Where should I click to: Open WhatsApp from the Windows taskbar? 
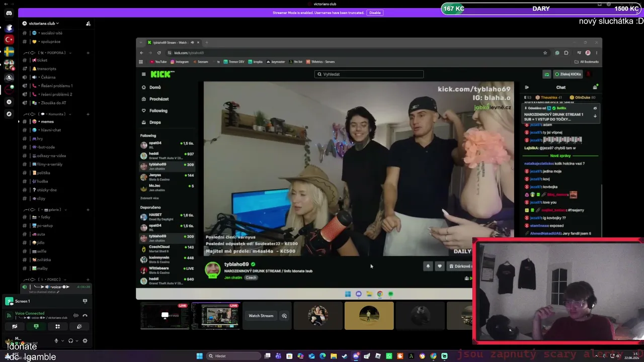(x=389, y=356)
